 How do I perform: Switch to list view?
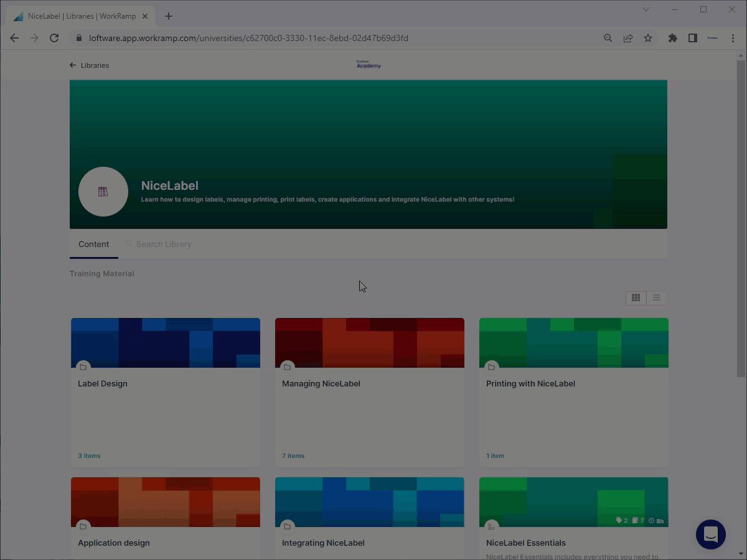[x=656, y=298]
